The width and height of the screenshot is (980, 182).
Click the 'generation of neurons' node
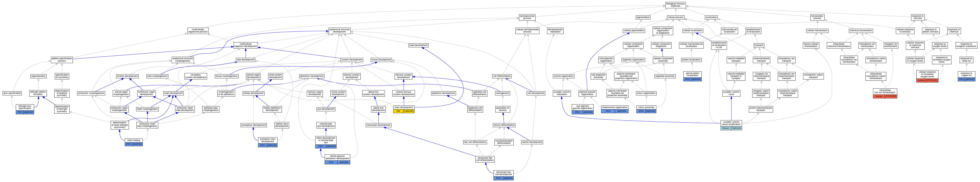(x=503, y=109)
